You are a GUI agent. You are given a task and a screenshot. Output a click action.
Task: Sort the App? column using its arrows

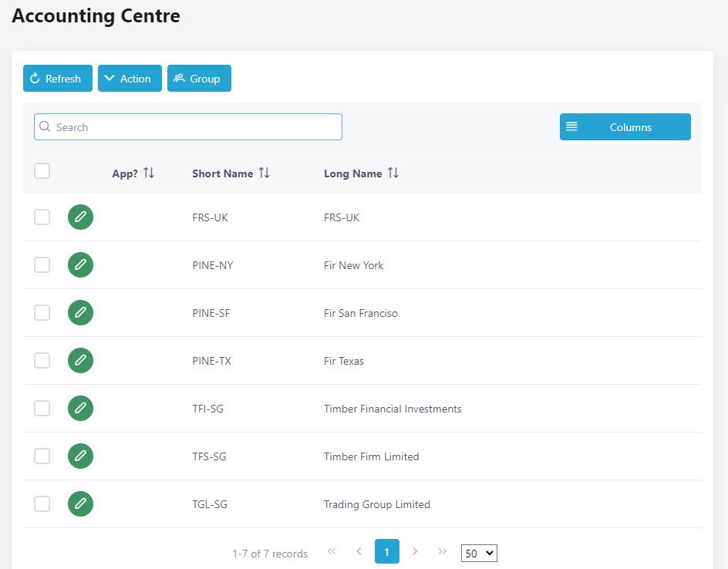coord(149,173)
